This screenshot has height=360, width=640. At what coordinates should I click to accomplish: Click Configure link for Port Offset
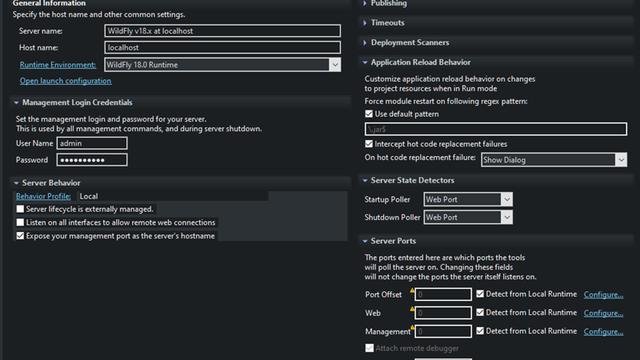pyautogui.click(x=603, y=295)
